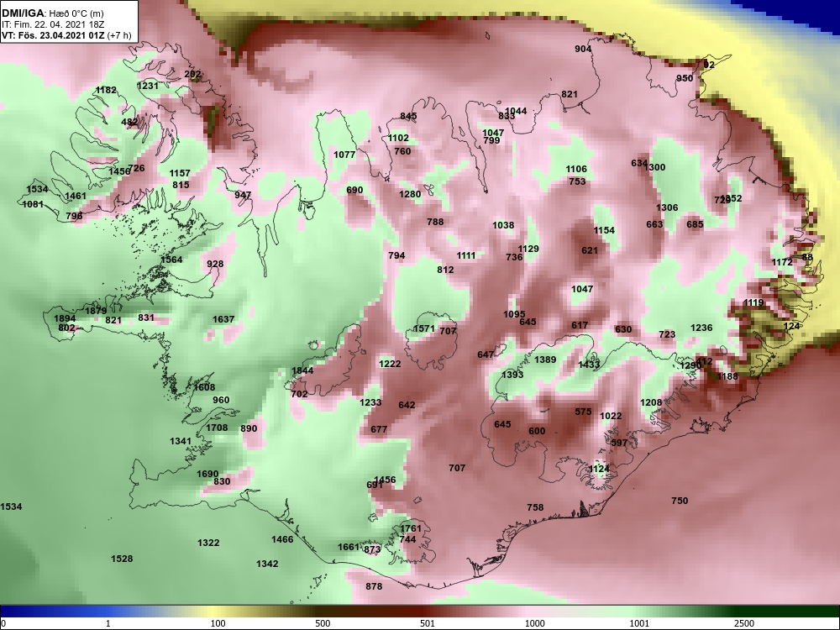The width and height of the screenshot is (840, 630).
Task: Select the 1022 value
Action: click(611, 416)
